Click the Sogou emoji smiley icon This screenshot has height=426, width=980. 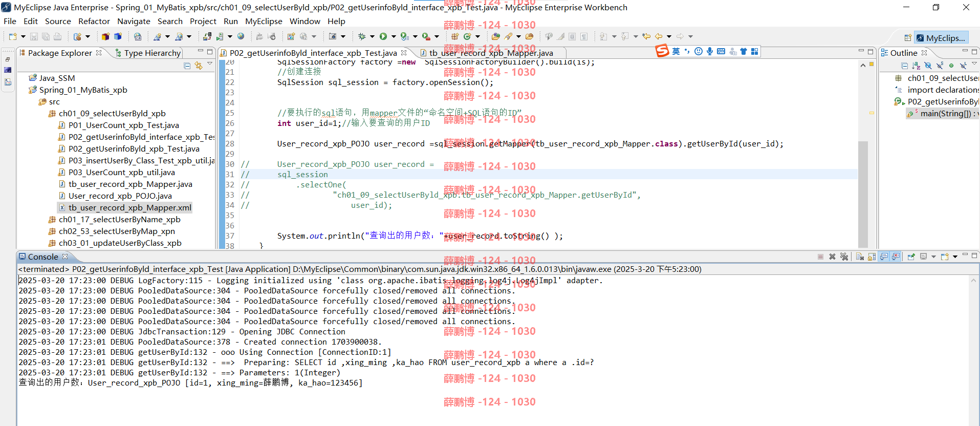click(x=699, y=51)
